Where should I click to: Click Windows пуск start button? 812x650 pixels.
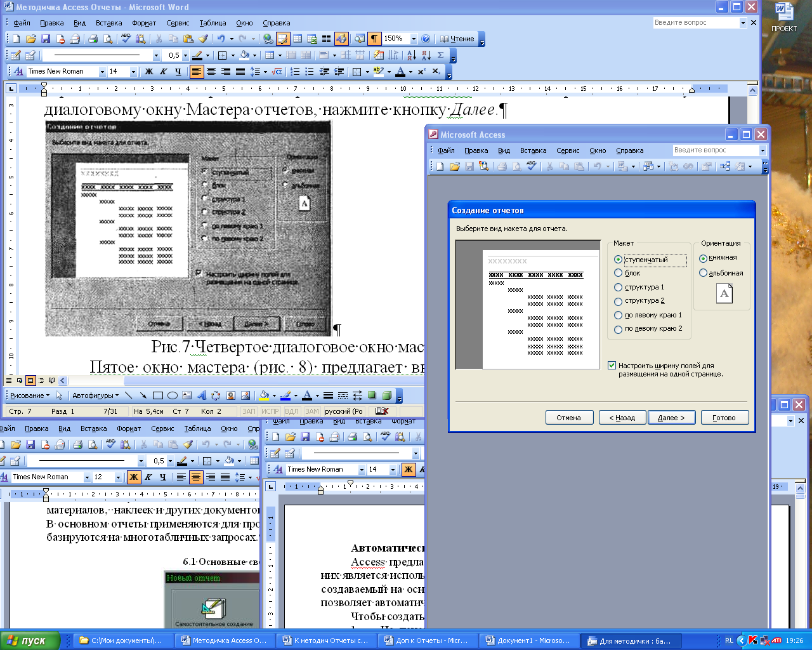coord(30,640)
